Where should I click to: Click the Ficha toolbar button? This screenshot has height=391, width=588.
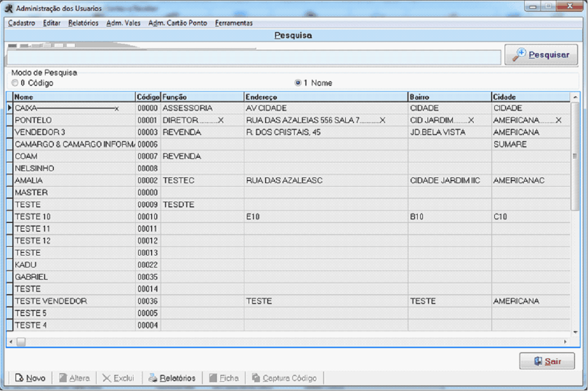(224, 378)
